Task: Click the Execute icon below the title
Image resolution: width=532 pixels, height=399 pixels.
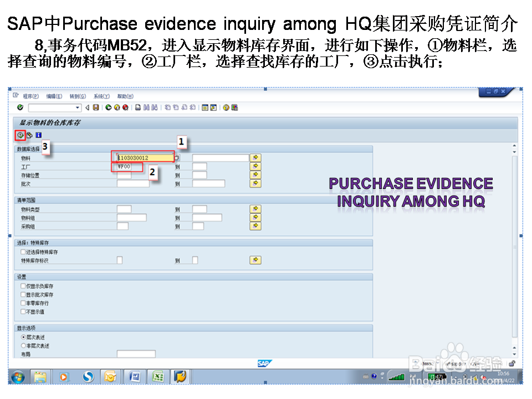Action: pyautogui.click(x=21, y=134)
